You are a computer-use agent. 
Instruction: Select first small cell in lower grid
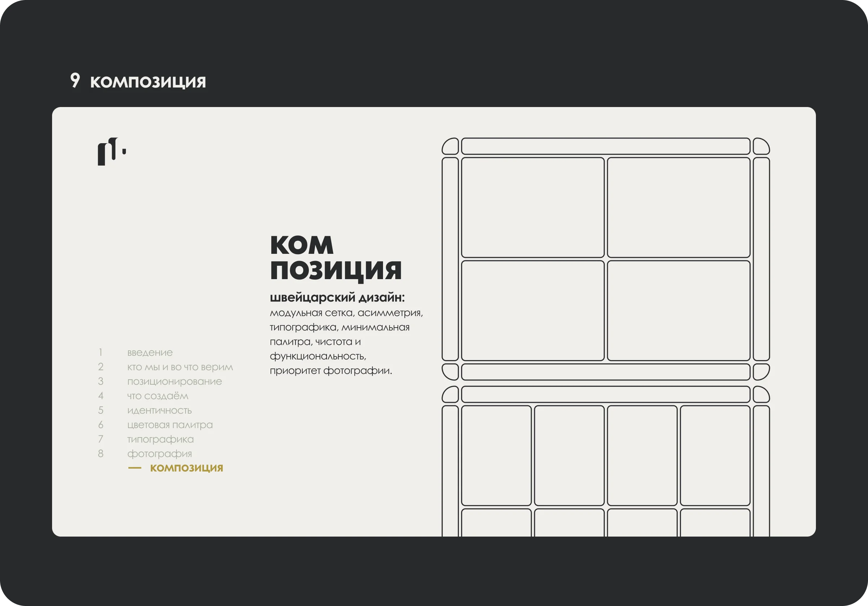pyautogui.click(x=496, y=455)
